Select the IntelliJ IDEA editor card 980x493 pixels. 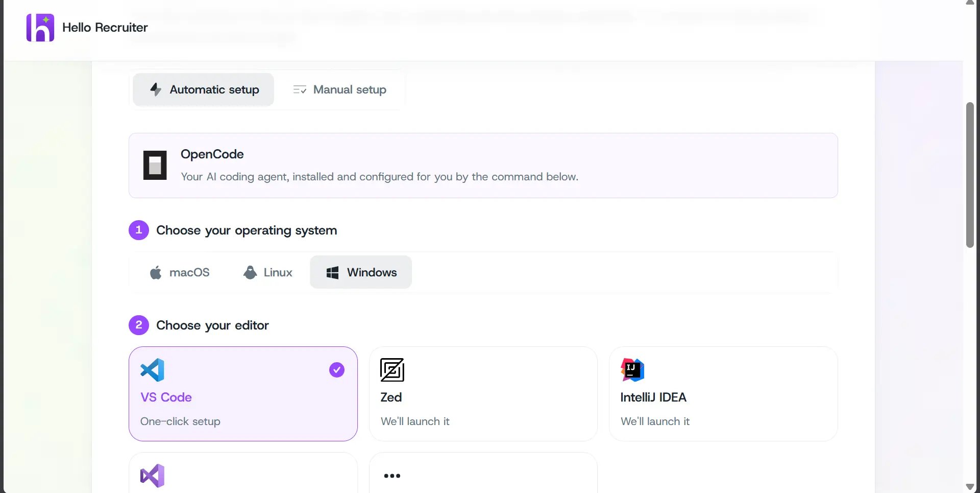723,394
